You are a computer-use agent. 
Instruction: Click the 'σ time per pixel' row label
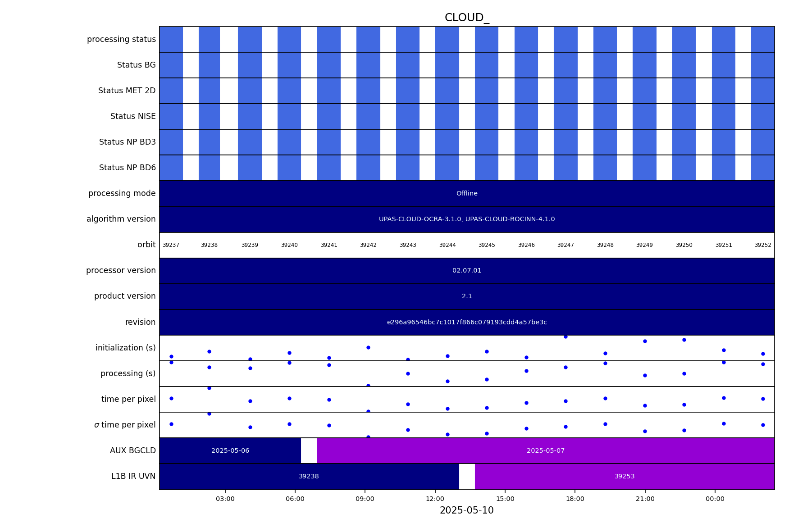[x=125, y=425]
